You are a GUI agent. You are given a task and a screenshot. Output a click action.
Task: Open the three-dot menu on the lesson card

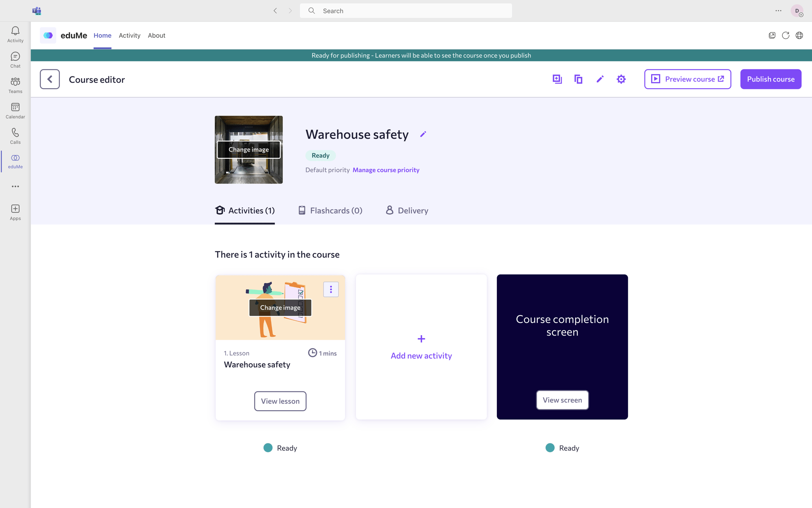(x=331, y=289)
